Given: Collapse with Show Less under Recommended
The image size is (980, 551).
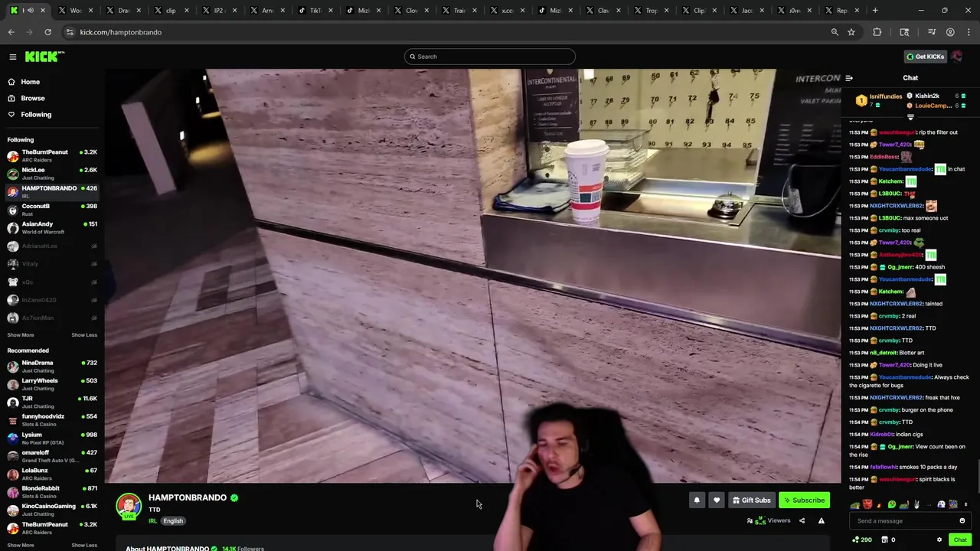Looking at the screenshot, I should point(84,545).
